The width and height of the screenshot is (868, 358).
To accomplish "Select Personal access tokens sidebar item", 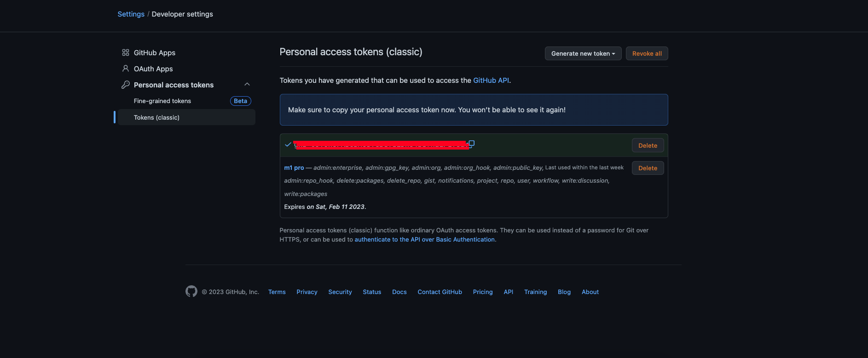I will (x=174, y=85).
